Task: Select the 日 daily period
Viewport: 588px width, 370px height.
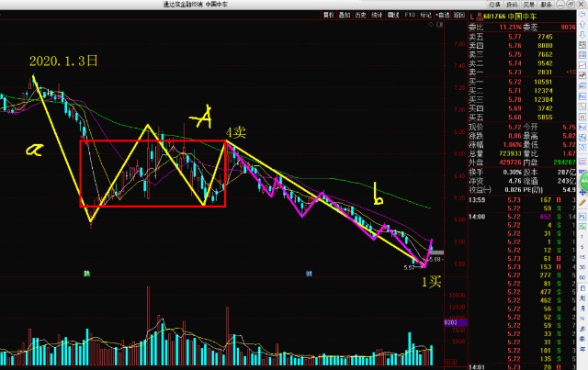Action: [x=582, y=288]
